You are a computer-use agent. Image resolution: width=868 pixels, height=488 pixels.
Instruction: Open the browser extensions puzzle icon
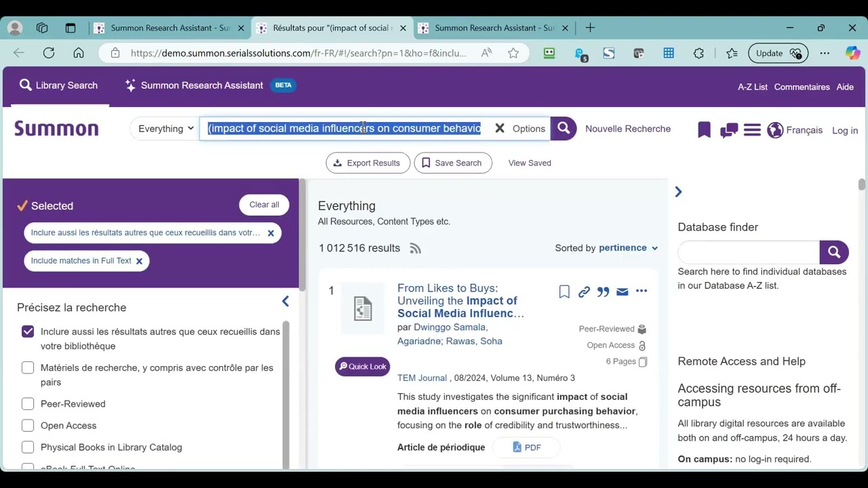click(x=698, y=53)
